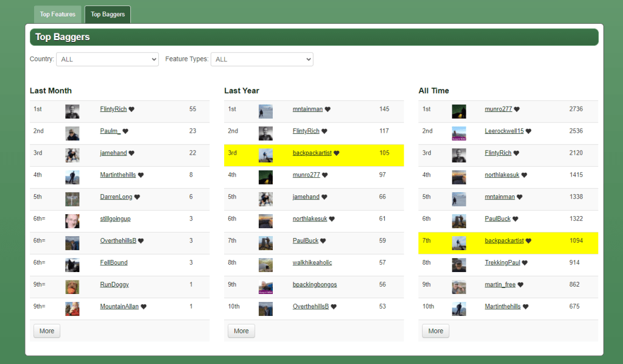This screenshot has width=623, height=364.
Task: Click the heart icon beside Leerockwell15
Action: (529, 131)
